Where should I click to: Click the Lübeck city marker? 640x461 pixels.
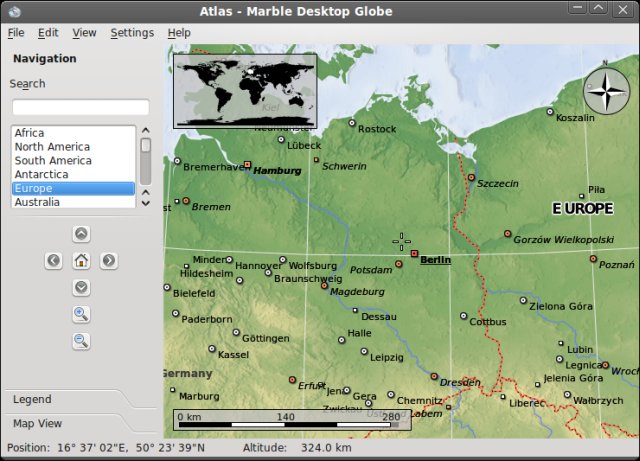281,140
